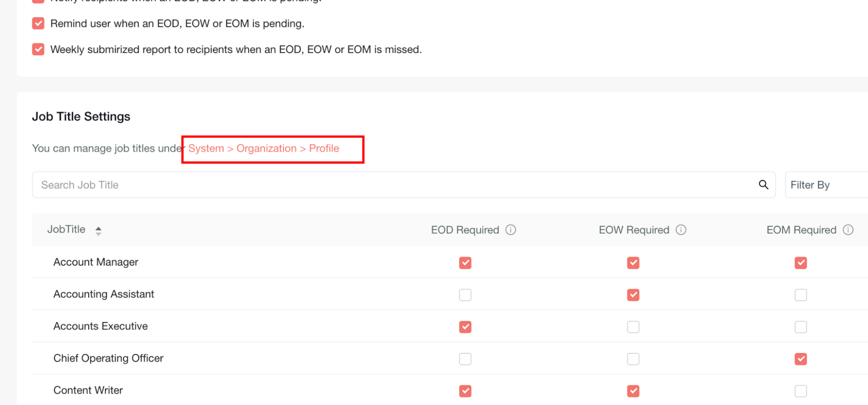
Task: Click the search magnifier icon
Action: (763, 185)
